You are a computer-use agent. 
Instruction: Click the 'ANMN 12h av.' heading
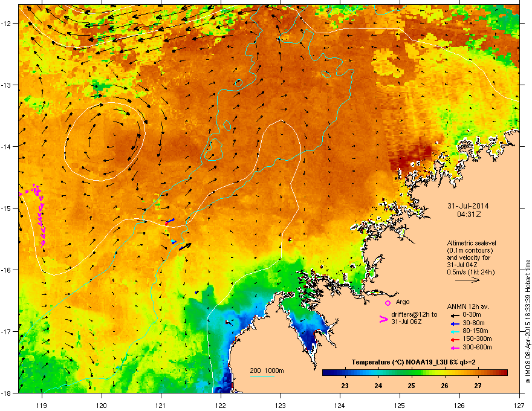point(468,307)
